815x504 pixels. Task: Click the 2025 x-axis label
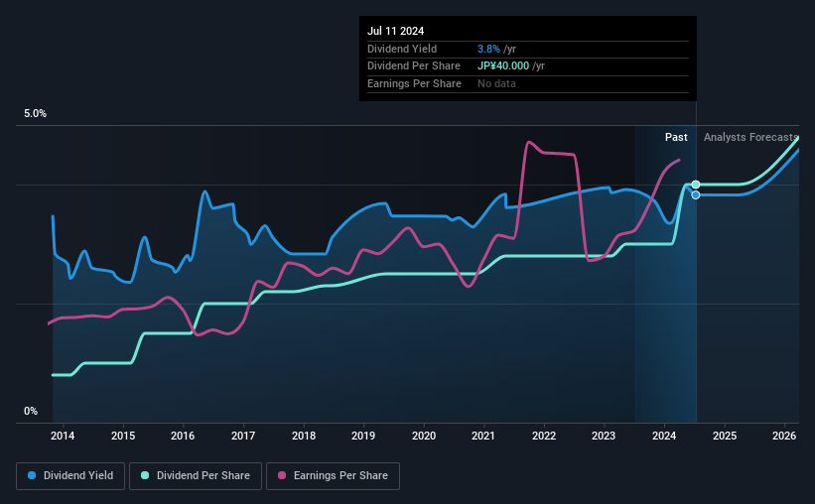coord(725,436)
